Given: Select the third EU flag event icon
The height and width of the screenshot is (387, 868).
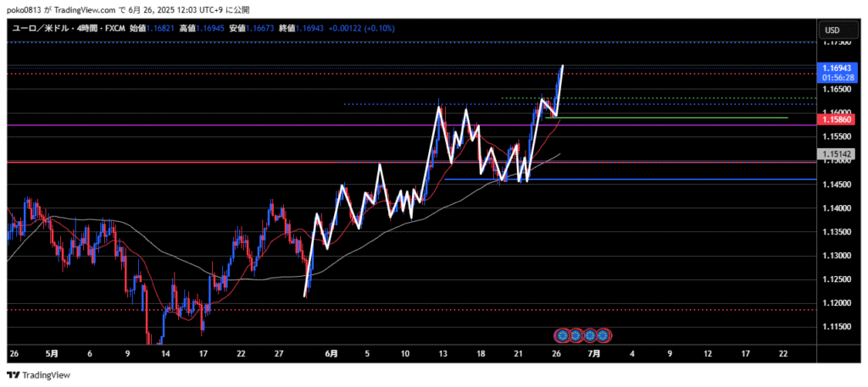Looking at the screenshot, I should (589, 335).
